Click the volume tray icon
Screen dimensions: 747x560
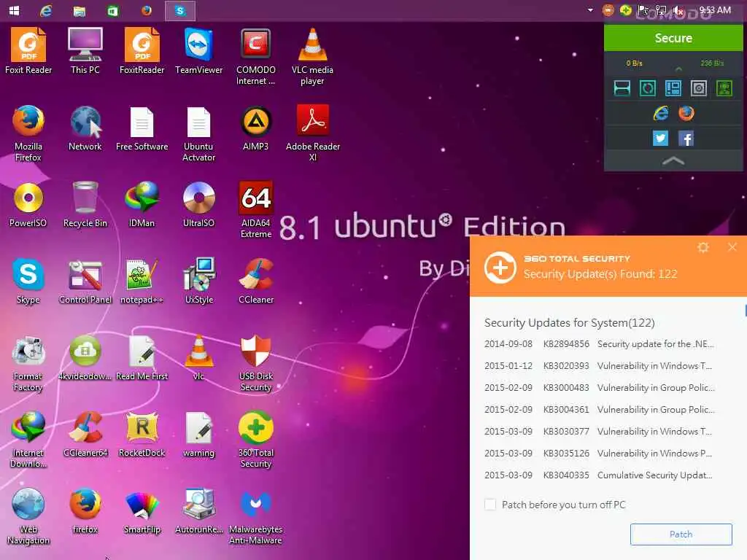(678, 10)
